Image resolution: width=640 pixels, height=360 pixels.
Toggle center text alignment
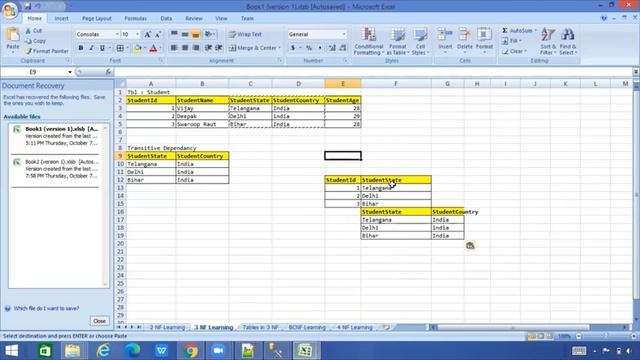(x=185, y=48)
